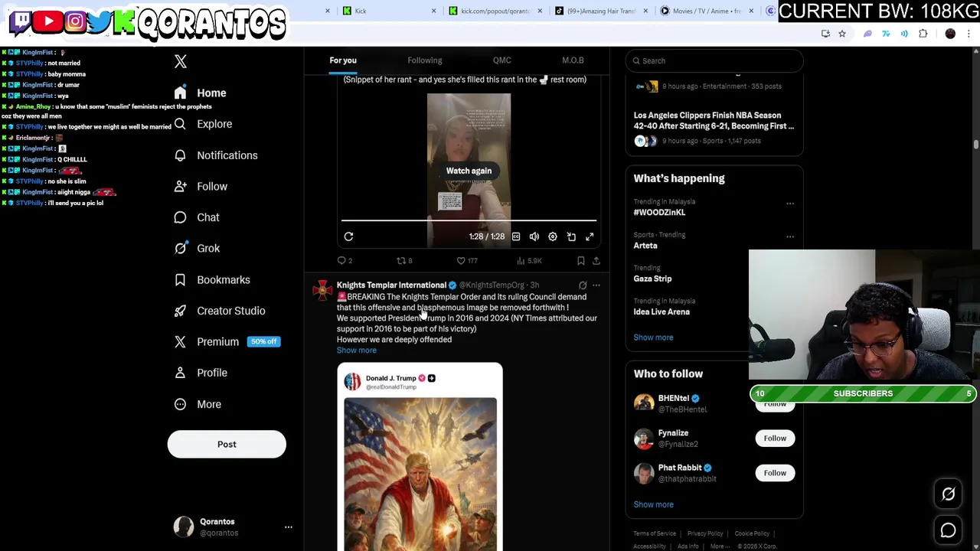This screenshot has width=980, height=551.
Task: Expand What's happening with Show more
Action: click(653, 337)
